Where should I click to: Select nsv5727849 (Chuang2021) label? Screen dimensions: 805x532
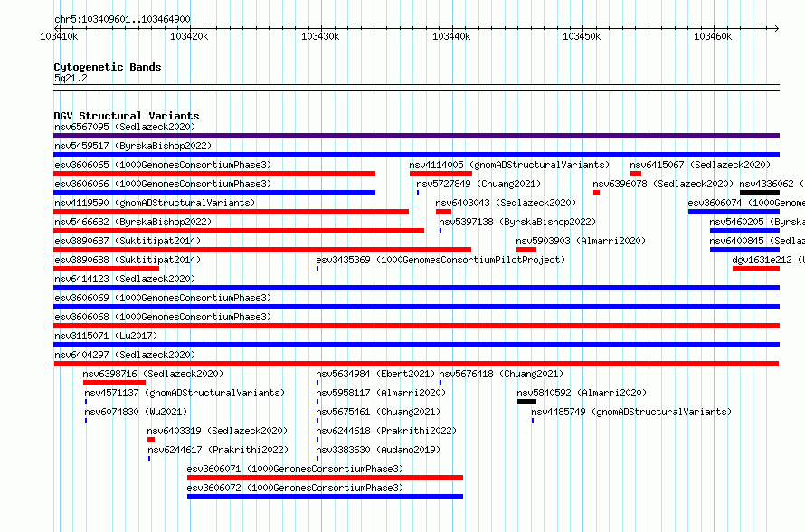479,184
